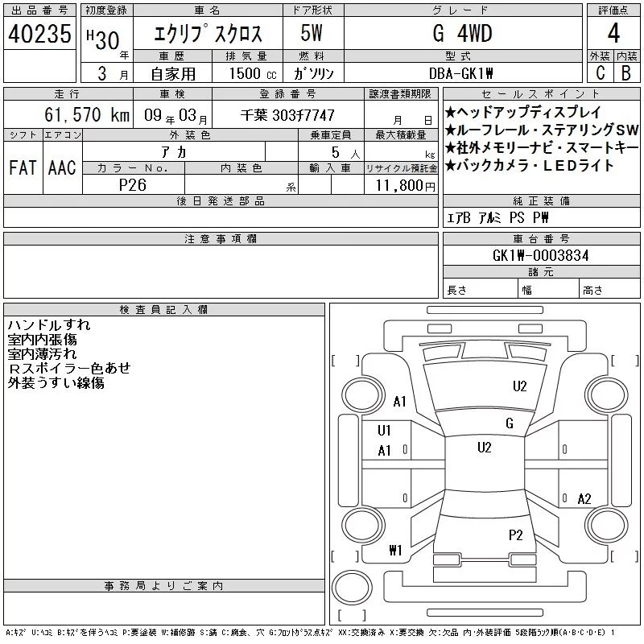
Task: Click sales point バックカメラ・LEDライト
Action: point(530,166)
